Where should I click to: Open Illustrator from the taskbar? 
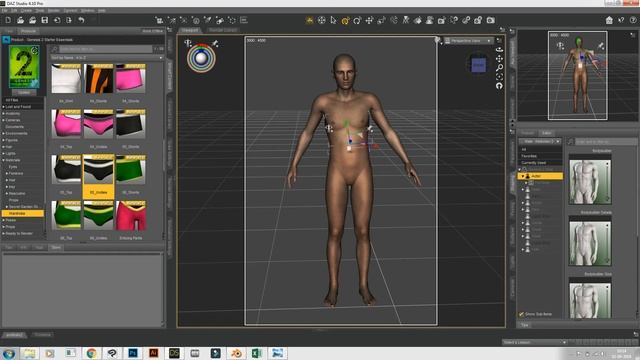coord(153,353)
